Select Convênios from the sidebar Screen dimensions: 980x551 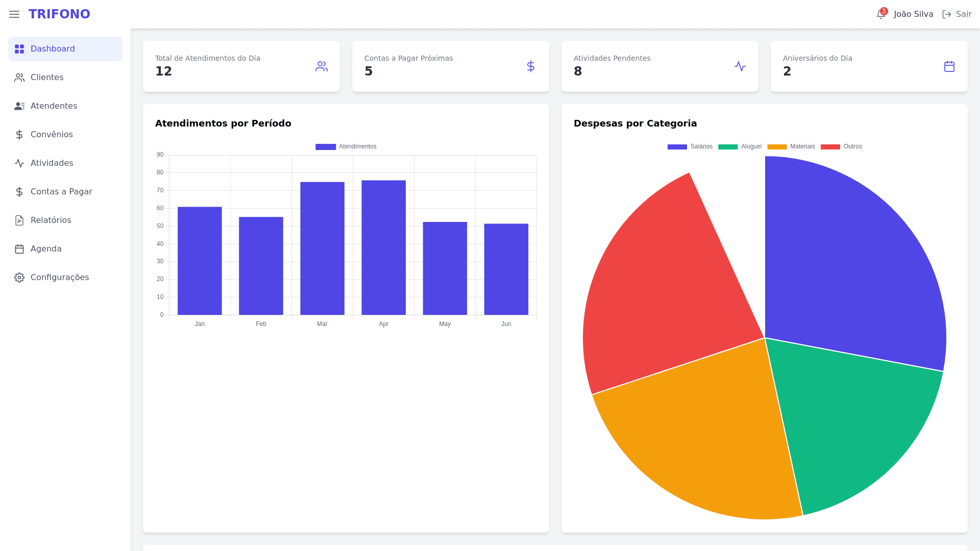(52, 135)
